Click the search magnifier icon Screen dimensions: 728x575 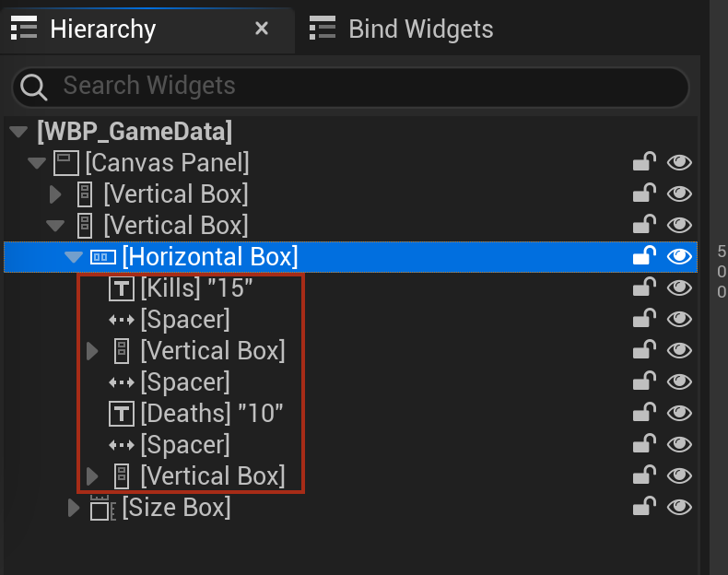tap(34, 87)
